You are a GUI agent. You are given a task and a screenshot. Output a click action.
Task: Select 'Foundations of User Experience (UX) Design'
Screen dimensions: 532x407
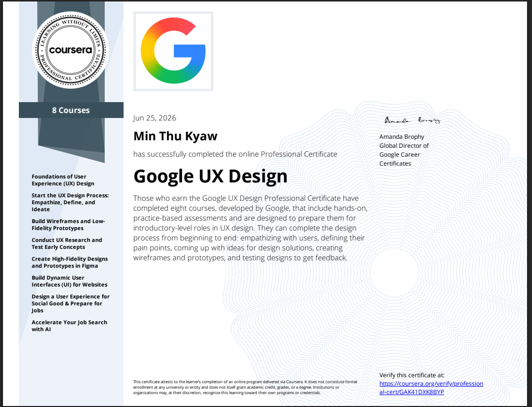63,180
